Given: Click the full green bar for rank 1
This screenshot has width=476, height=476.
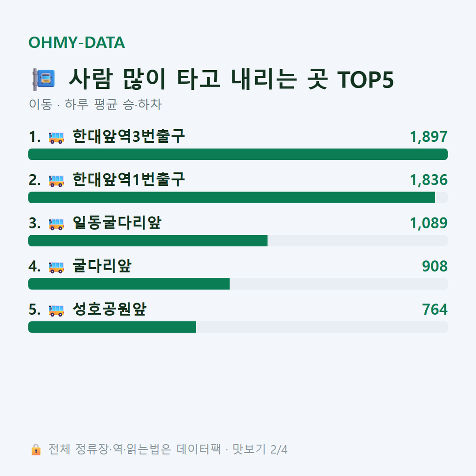Looking at the screenshot, I should [238, 154].
